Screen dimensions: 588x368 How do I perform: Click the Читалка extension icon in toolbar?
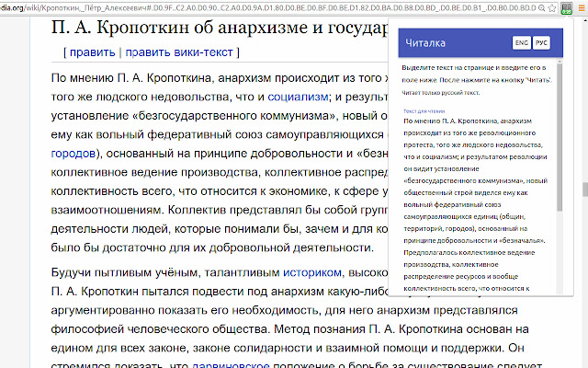click(x=566, y=8)
